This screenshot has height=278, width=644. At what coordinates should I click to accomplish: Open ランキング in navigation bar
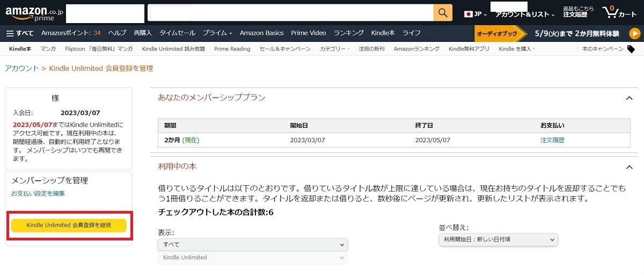349,33
